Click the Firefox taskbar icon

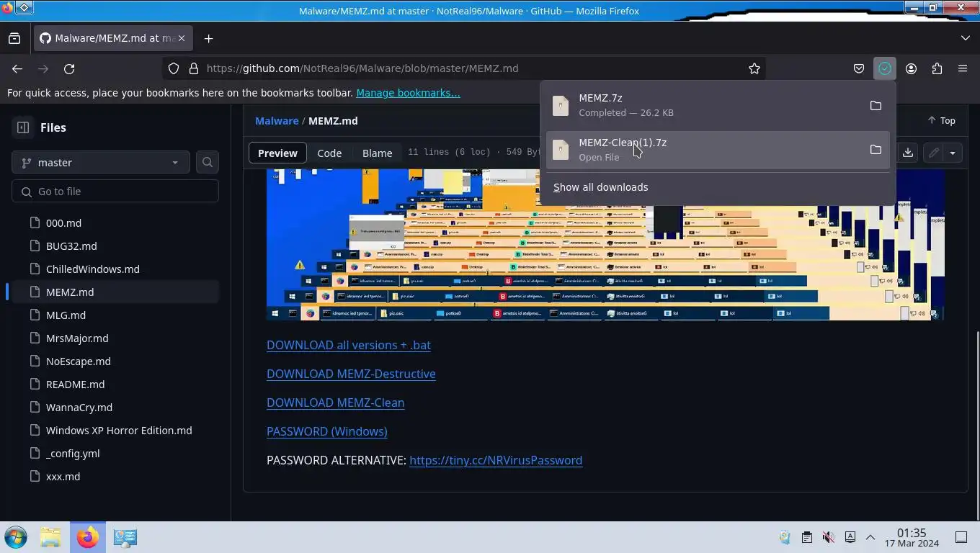tap(88, 537)
